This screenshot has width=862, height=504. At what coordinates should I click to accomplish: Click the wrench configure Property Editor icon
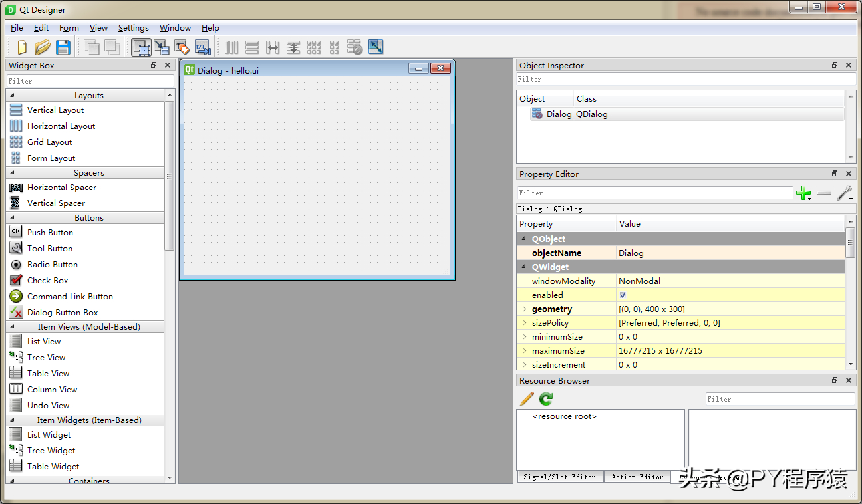tap(845, 193)
